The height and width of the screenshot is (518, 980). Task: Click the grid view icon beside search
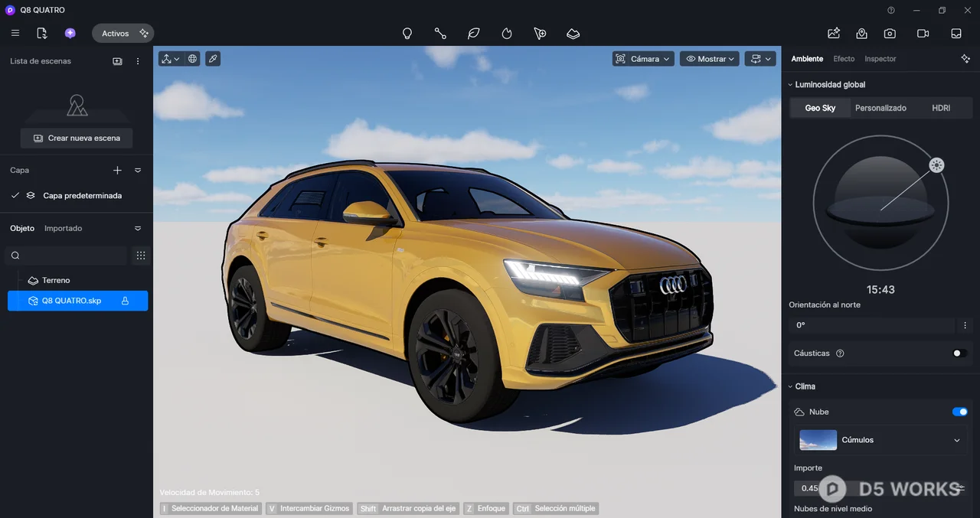tap(141, 256)
